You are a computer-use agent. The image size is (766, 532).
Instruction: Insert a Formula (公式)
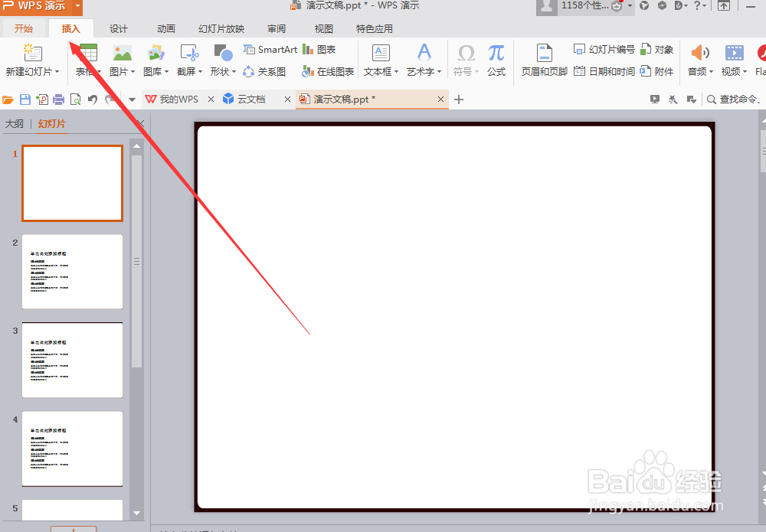pyautogui.click(x=496, y=60)
